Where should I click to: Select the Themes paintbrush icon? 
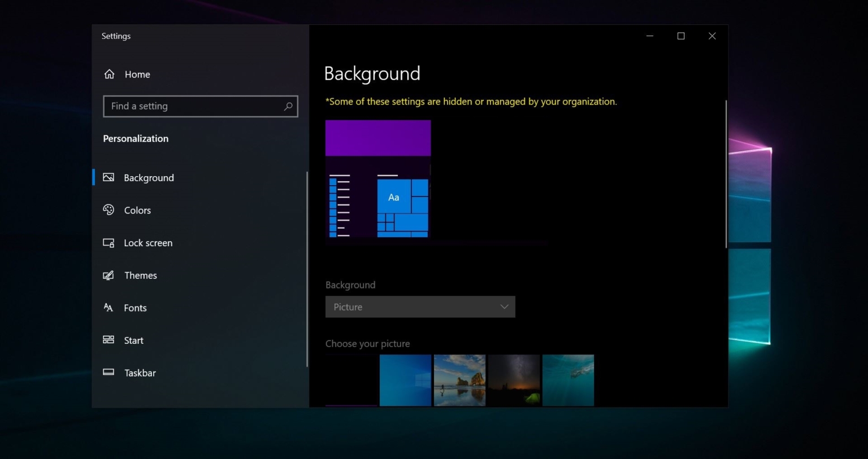108,276
